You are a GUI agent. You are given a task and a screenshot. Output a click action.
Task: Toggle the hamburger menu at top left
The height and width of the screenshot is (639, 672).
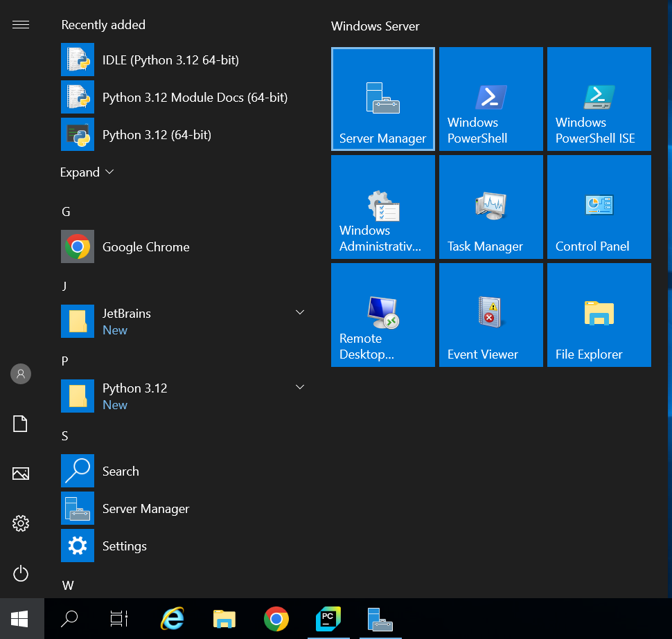[21, 25]
